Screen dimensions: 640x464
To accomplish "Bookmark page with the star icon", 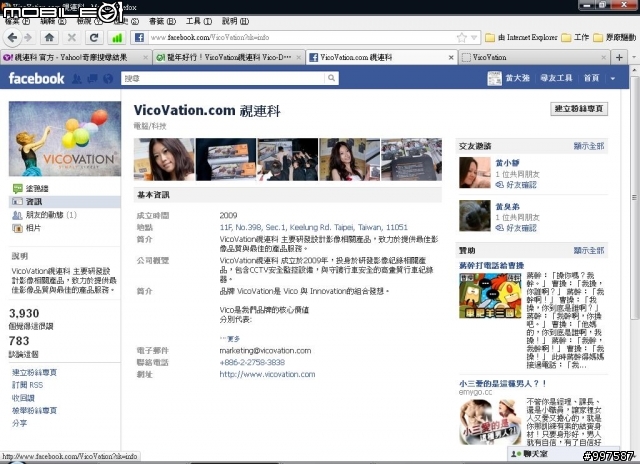I will point(462,38).
